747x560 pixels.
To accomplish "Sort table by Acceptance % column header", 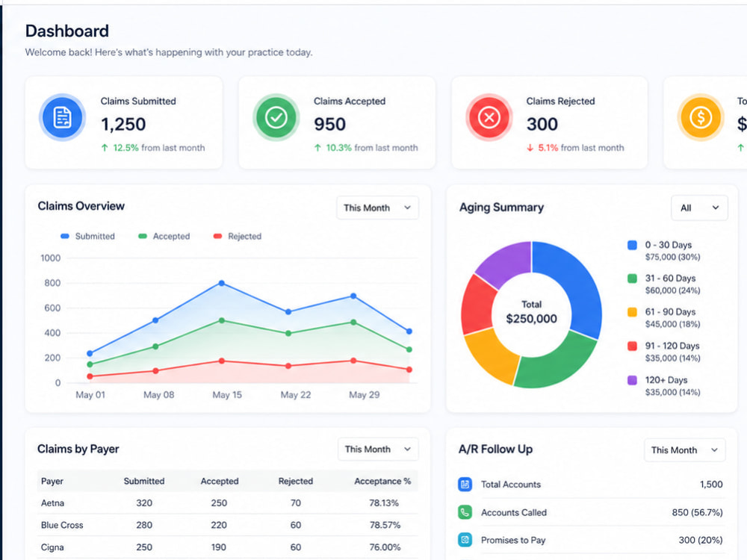I will tap(382, 481).
